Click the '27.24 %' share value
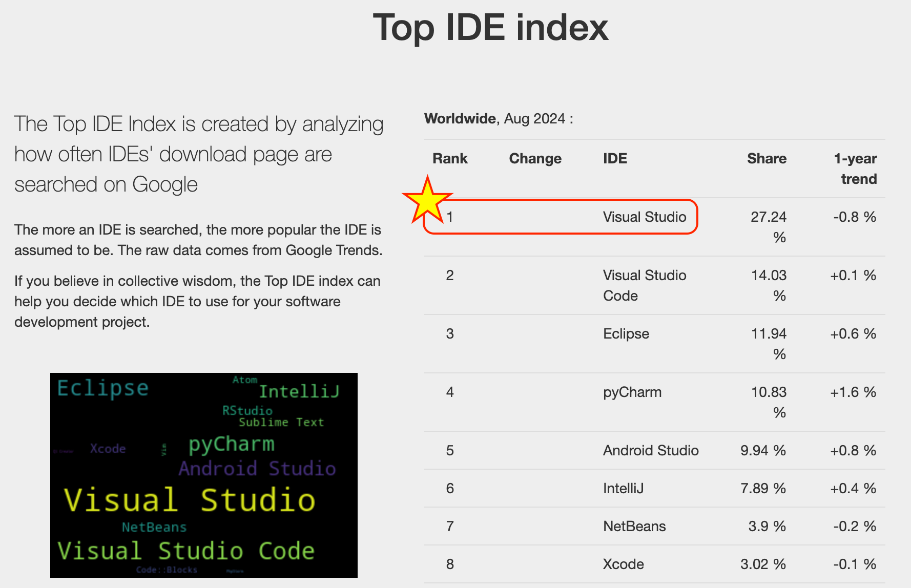The height and width of the screenshot is (588, 911). coord(769,227)
